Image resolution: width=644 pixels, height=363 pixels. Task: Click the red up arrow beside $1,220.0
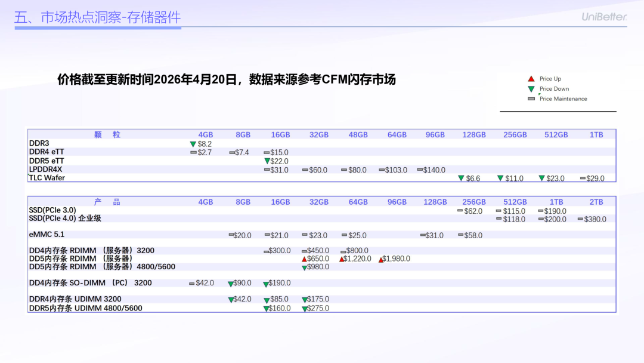pyautogui.click(x=342, y=259)
